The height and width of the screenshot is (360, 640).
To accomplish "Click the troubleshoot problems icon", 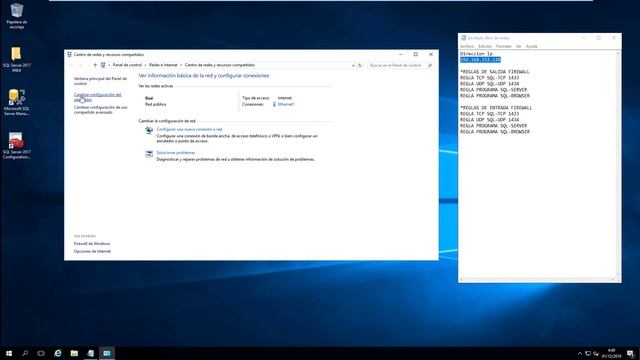I will point(149,153).
